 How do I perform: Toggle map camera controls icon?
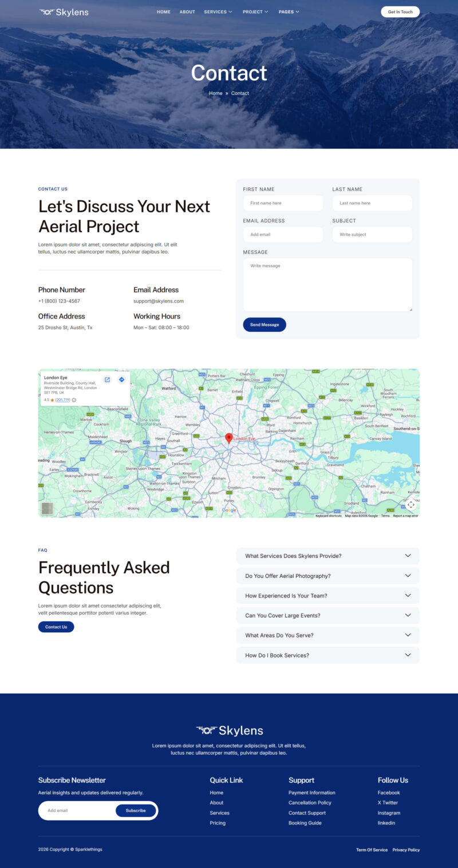tap(411, 505)
